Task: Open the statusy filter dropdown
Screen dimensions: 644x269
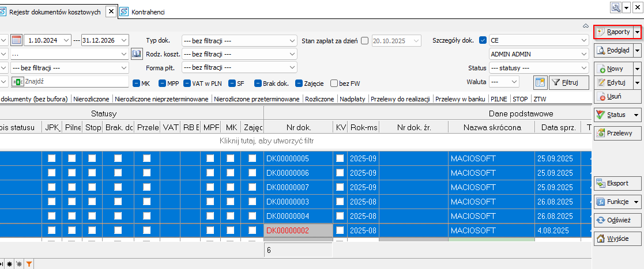Action: pos(584,68)
